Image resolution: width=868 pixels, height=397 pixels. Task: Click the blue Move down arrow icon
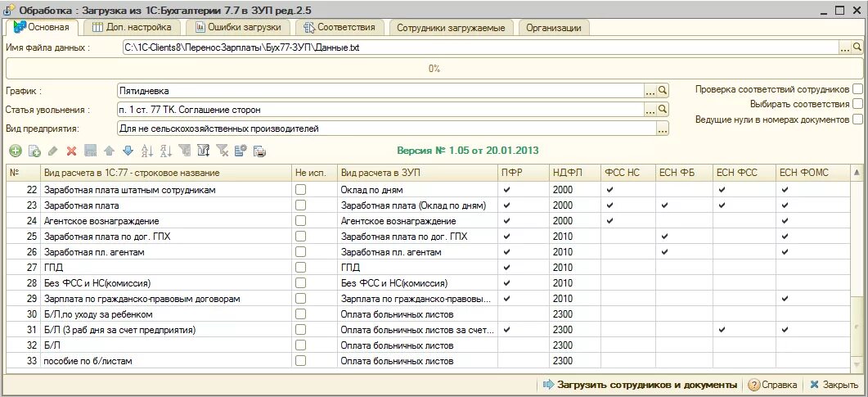[x=128, y=151]
